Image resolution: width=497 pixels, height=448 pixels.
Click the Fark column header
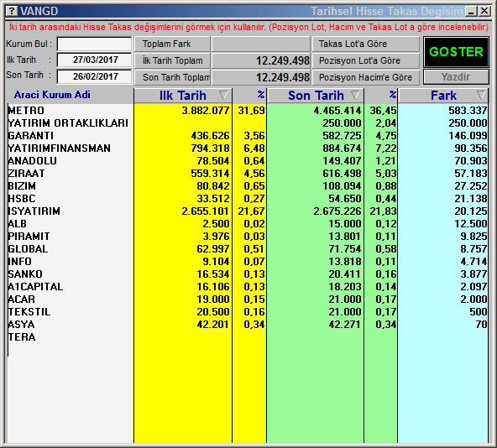(x=443, y=96)
